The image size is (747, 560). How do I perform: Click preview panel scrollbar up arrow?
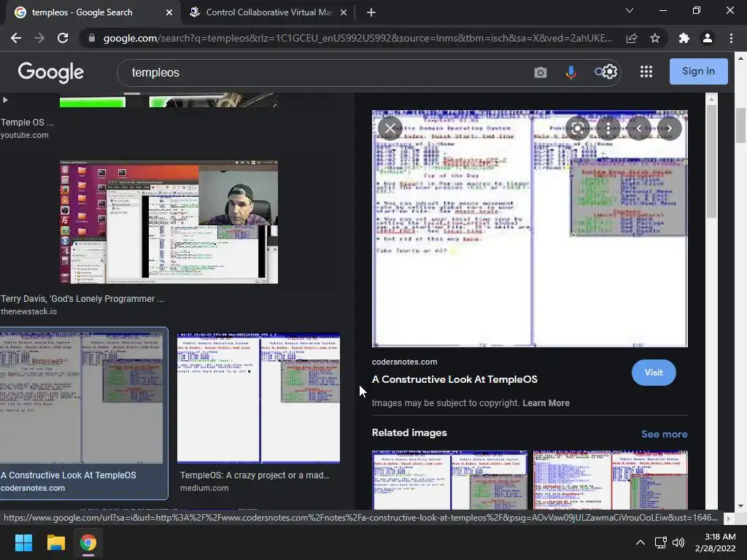711,98
